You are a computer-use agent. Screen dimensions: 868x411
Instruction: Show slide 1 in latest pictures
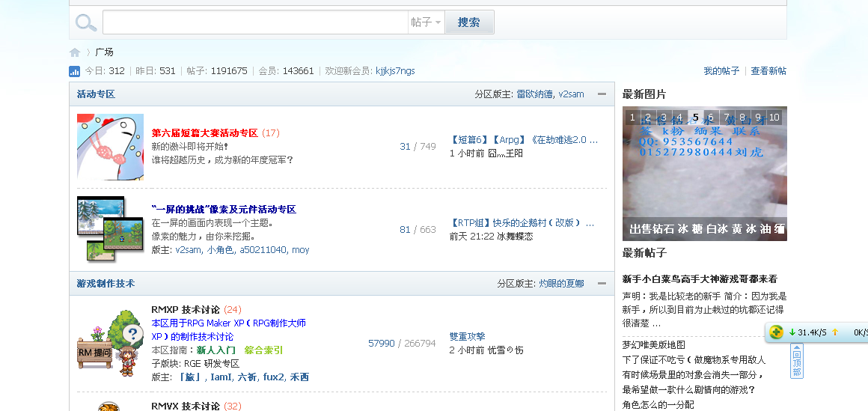pyautogui.click(x=632, y=118)
